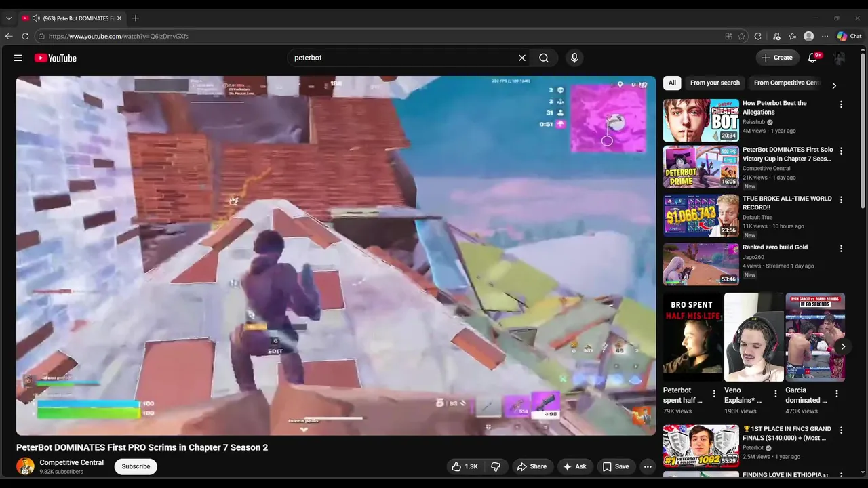
Task: Open options for How Peterbot Beat video
Action: tap(842, 105)
